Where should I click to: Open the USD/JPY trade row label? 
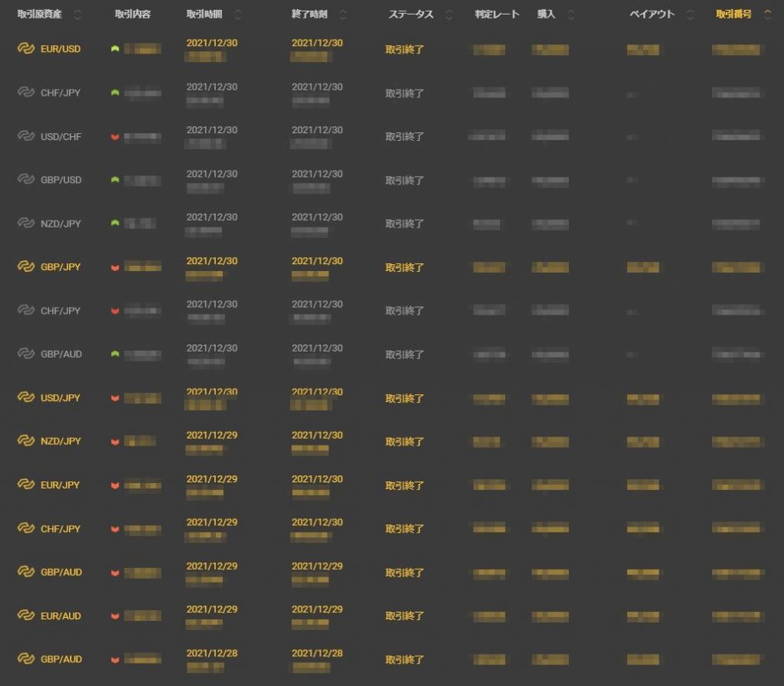pyautogui.click(x=60, y=398)
